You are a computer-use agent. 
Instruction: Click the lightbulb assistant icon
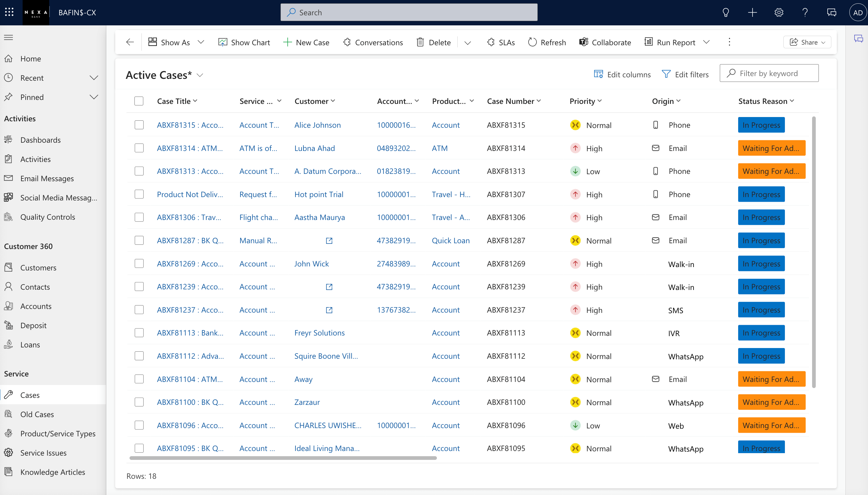click(726, 13)
